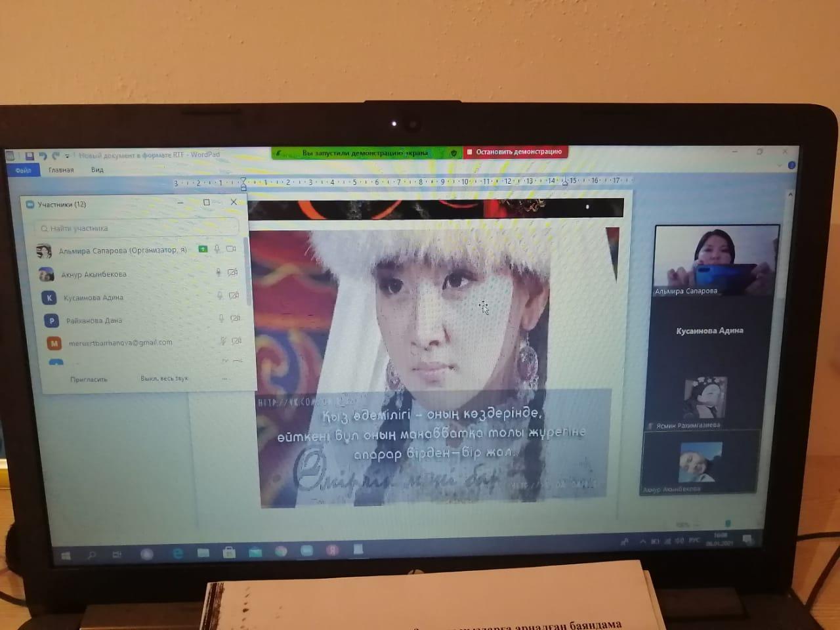Select the Кусаинова Адина video tile
This screenshot has width=840, height=630.
(x=709, y=331)
